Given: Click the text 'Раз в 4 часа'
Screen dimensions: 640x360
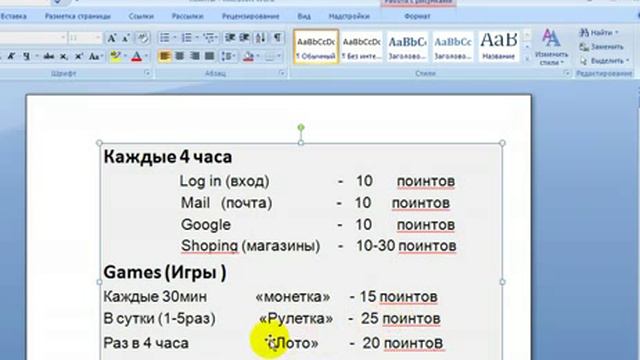Looking at the screenshot, I should coord(146,343).
